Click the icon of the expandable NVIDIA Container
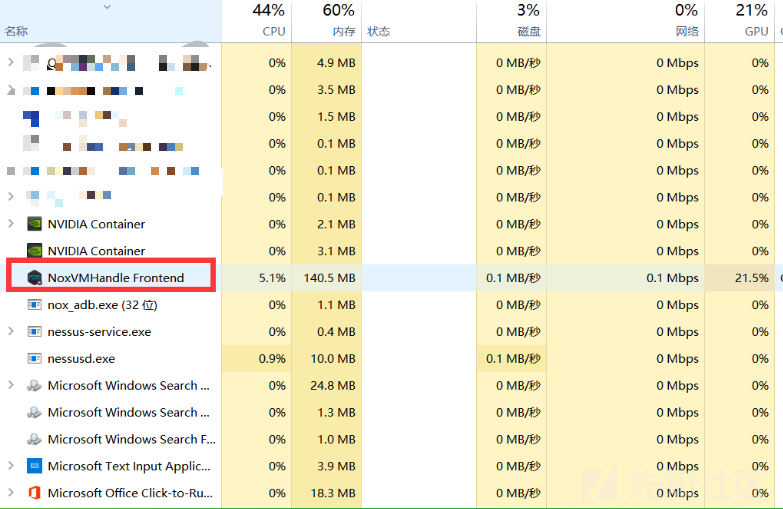The image size is (783, 509). tap(34, 224)
